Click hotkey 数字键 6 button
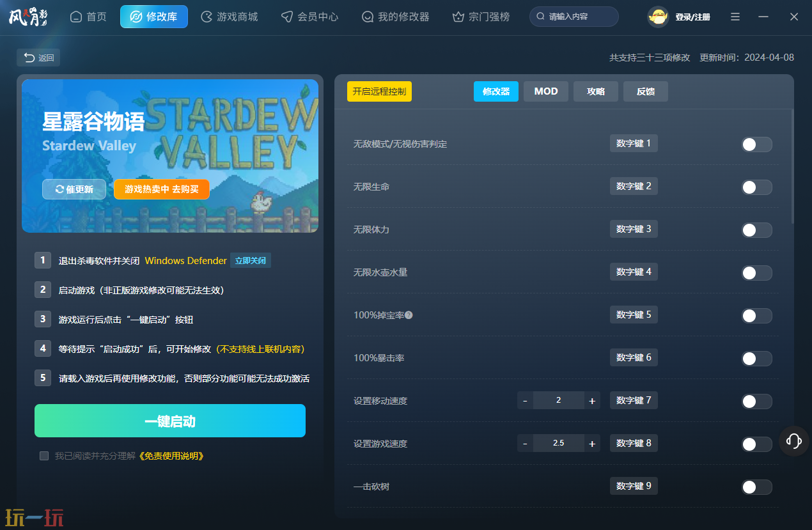This screenshot has width=812, height=530. click(634, 357)
